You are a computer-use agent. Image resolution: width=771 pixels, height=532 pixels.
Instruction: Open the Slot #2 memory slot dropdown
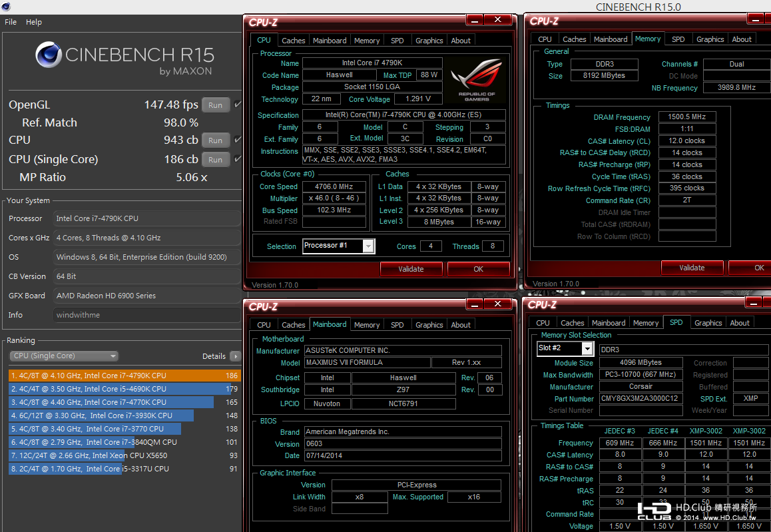[x=587, y=349]
